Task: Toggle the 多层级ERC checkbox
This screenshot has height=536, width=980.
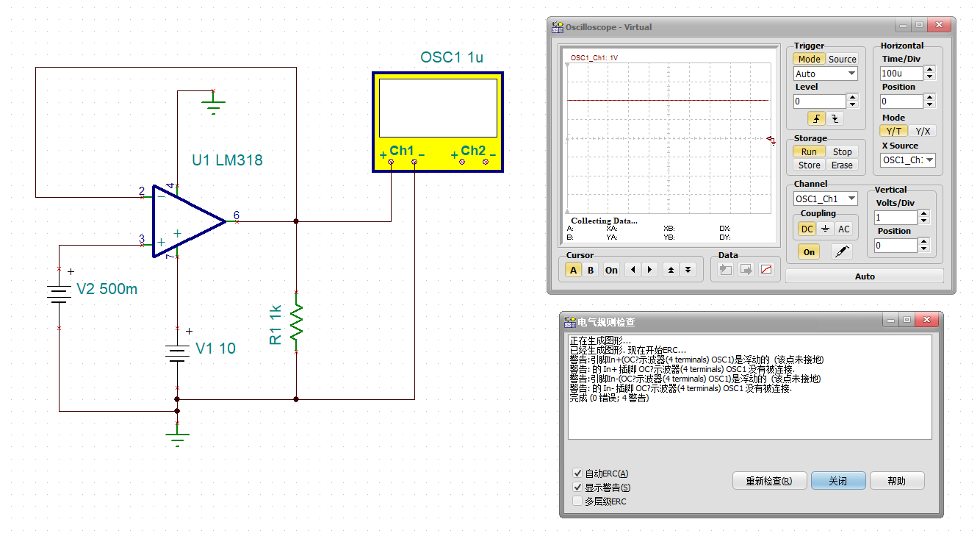Action: pyautogui.click(x=577, y=501)
